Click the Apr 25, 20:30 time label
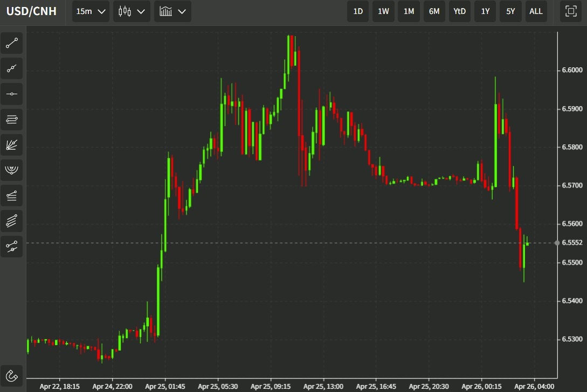The width and height of the screenshot is (587, 392). (429, 387)
